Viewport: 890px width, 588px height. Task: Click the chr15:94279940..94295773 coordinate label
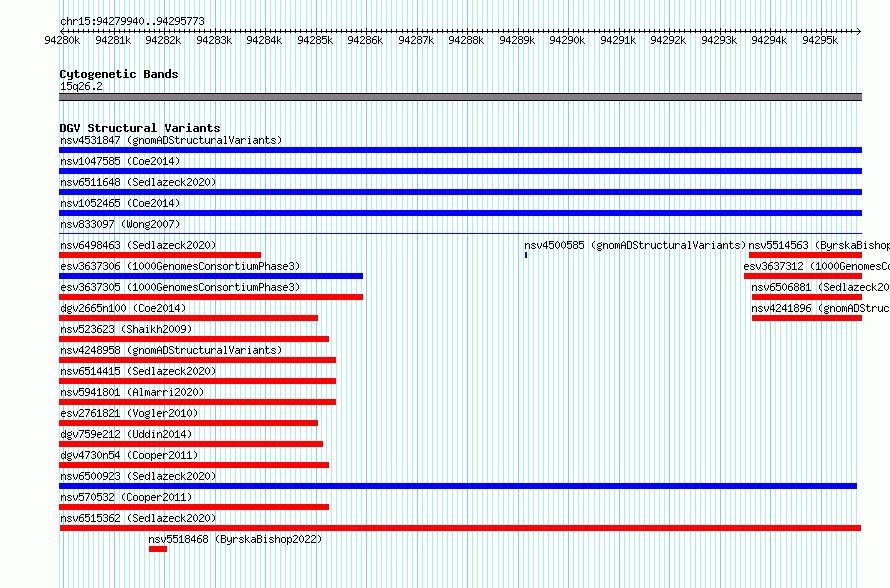click(132, 21)
